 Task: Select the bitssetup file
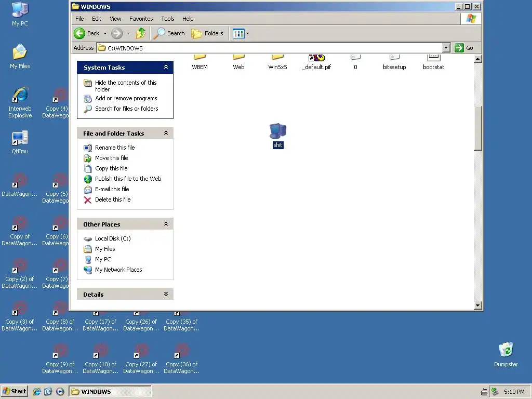click(x=394, y=62)
